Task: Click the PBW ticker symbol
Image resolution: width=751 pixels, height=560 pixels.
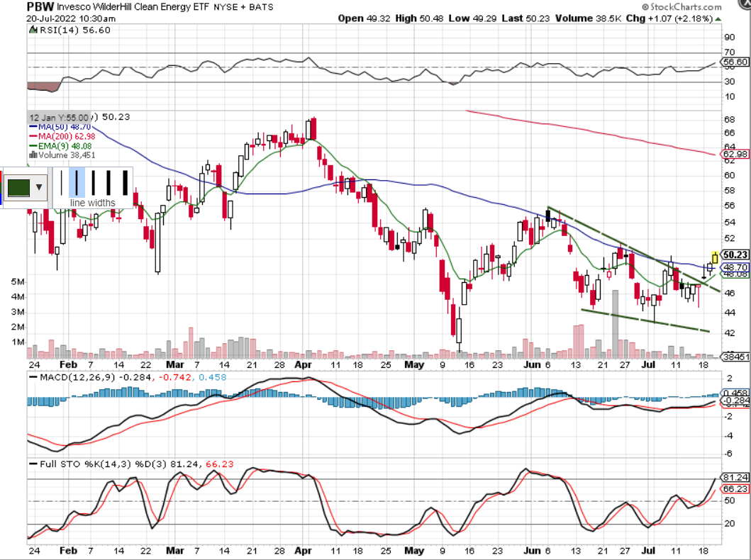Action: click(x=40, y=6)
